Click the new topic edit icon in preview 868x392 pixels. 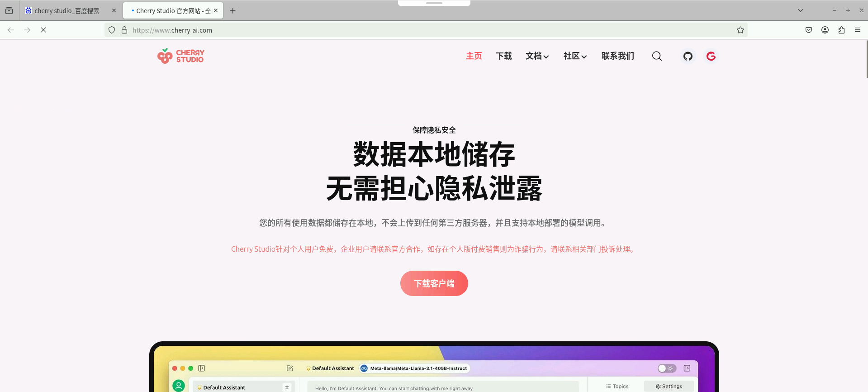(290, 368)
